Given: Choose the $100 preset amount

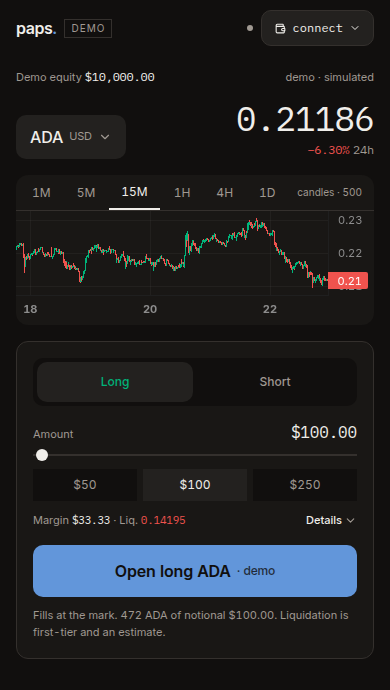Looking at the screenshot, I should pos(195,485).
